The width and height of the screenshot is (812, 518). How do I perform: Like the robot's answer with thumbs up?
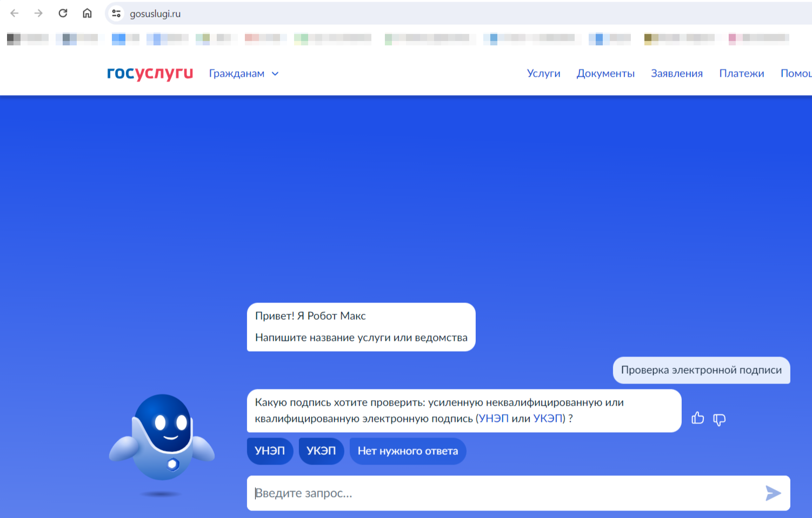[x=698, y=418]
